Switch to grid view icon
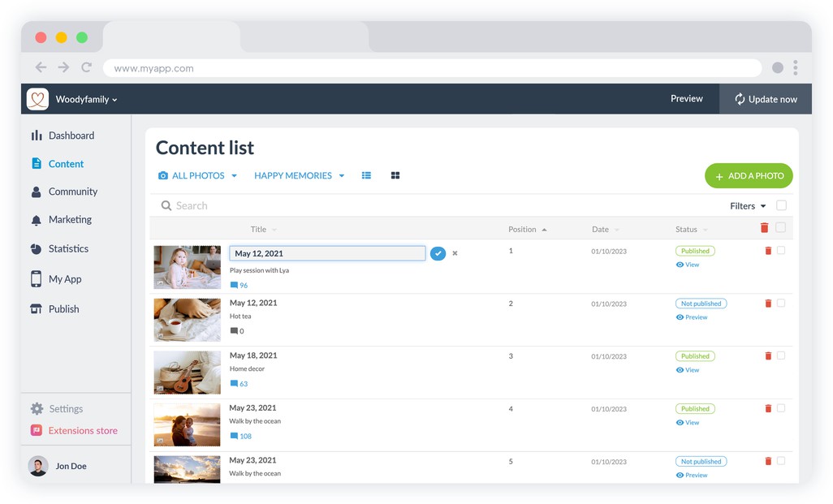The image size is (833, 504). click(x=395, y=175)
